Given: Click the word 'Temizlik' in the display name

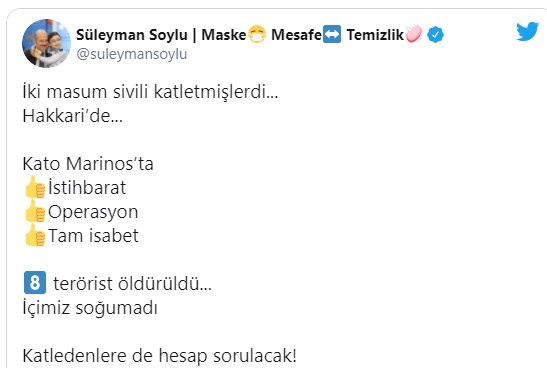Looking at the screenshot, I should point(375,35).
